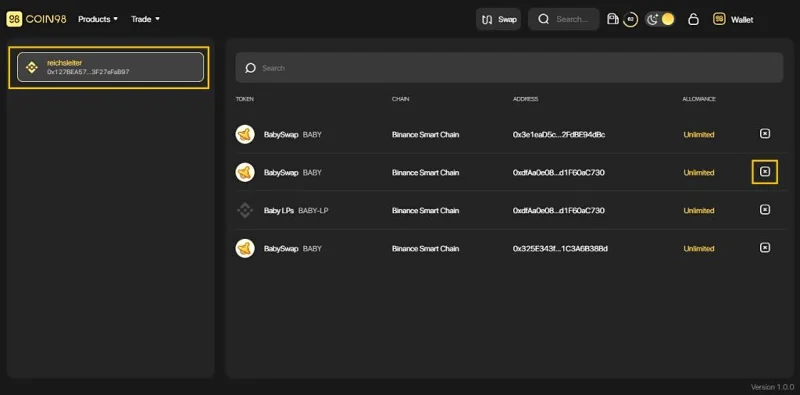Revoke BabySwap allowance for 0xdfAa0e08...d1F60aC730

[765, 171]
